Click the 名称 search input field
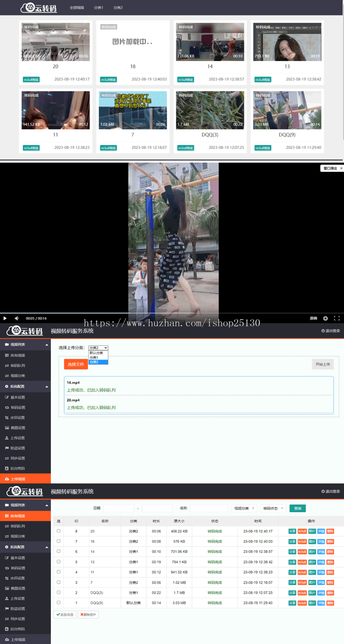Image resolution: width=344 pixels, height=644 pixels. [x=209, y=508]
